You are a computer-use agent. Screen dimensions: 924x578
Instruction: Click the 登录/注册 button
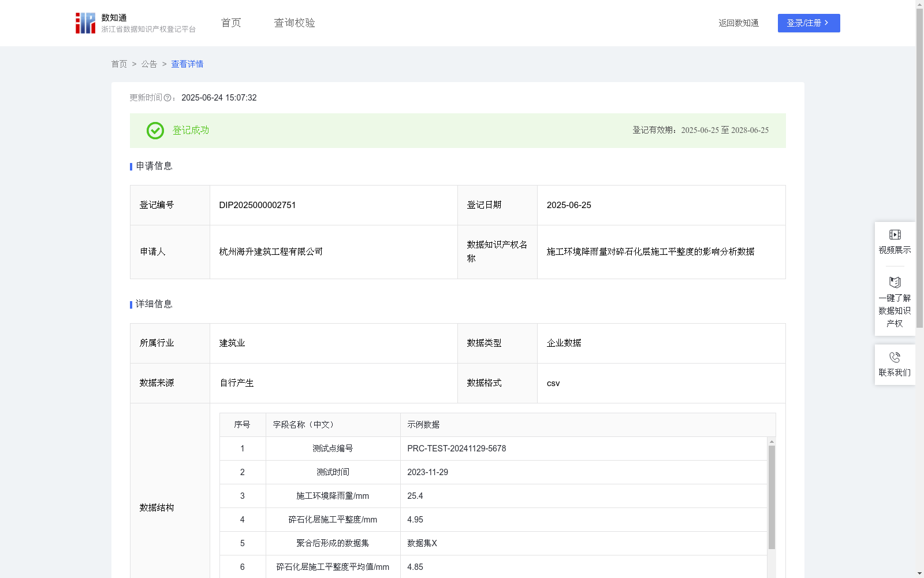808,23
